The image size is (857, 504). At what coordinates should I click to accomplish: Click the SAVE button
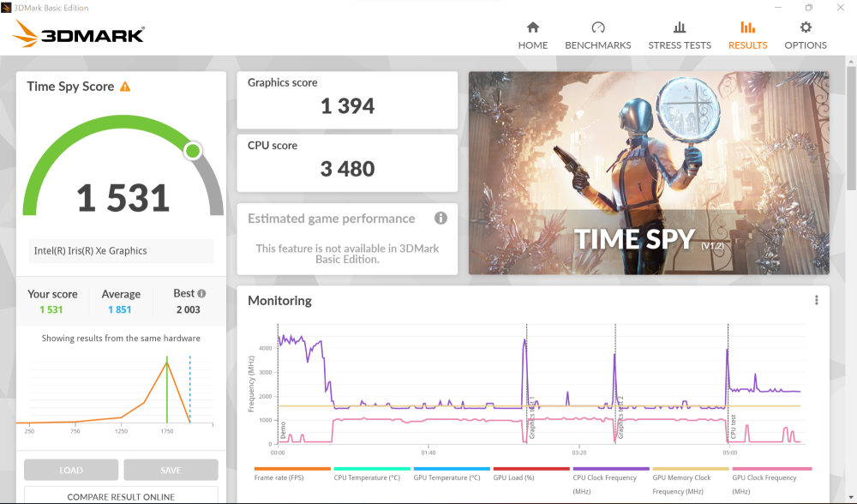(171, 470)
